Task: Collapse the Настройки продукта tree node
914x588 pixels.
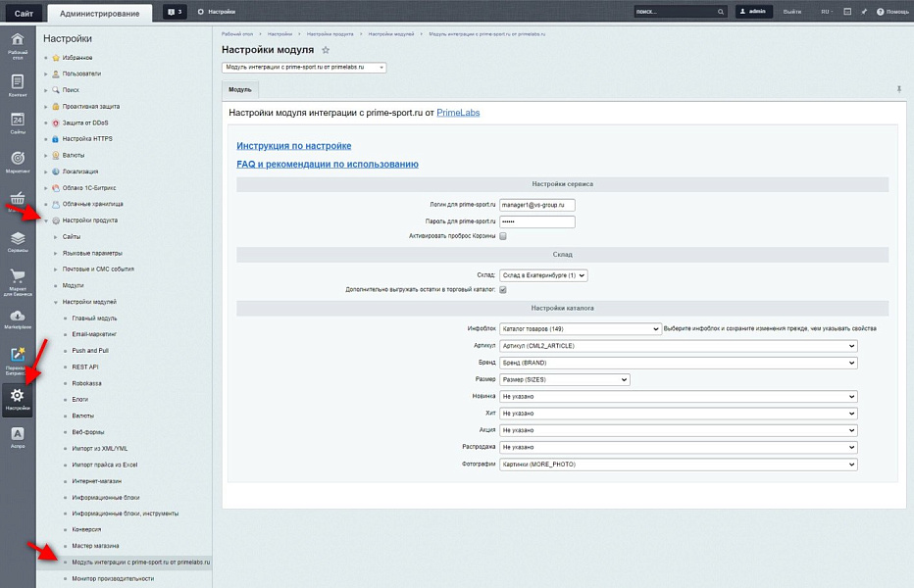Action: (46, 220)
